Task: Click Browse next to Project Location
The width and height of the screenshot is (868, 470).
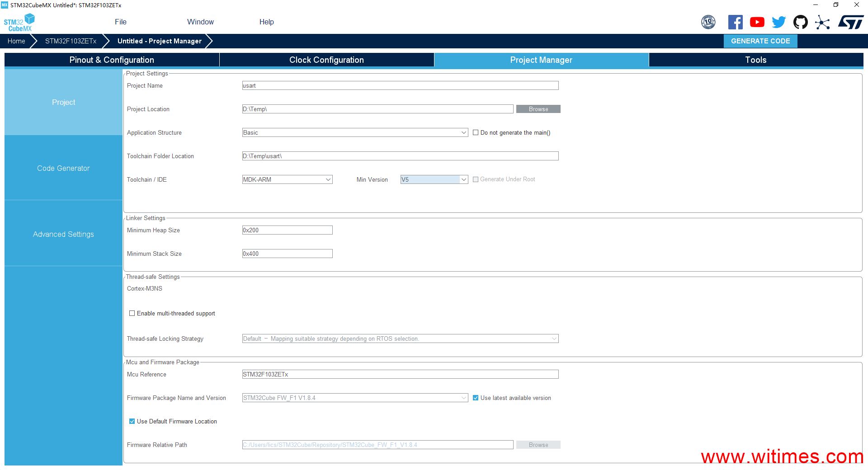Action: coord(538,109)
